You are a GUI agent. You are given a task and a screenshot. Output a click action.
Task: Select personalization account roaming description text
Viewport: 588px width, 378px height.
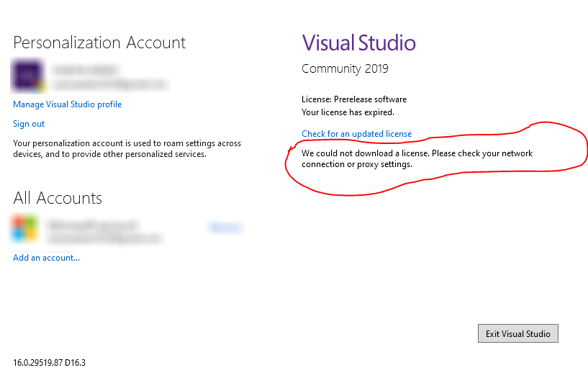click(127, 148)
